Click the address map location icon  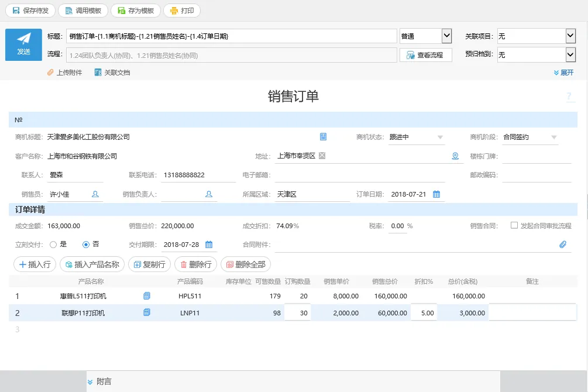pos(455,156)
